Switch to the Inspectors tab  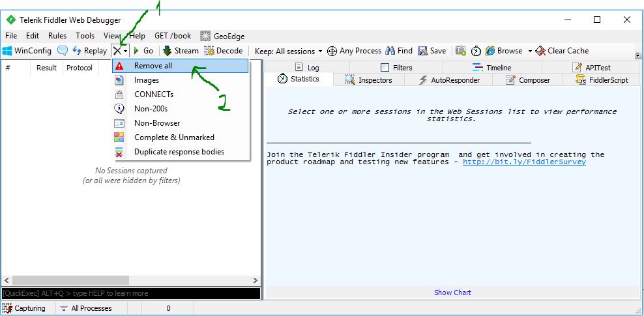pos(368,80)
